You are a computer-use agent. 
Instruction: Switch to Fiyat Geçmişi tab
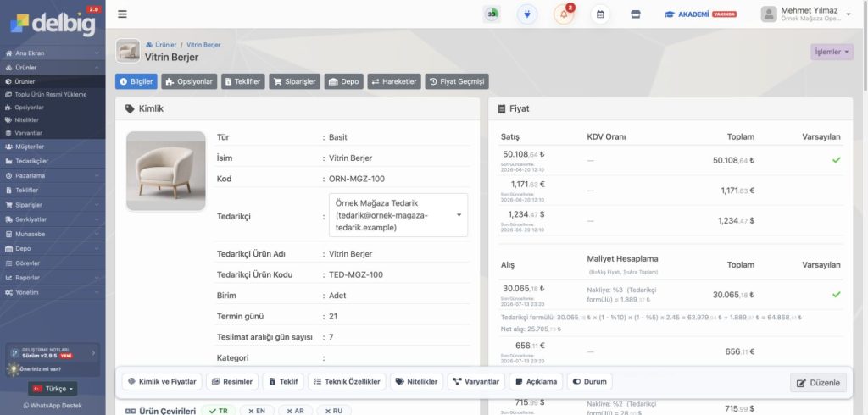[x=457, y=81]
